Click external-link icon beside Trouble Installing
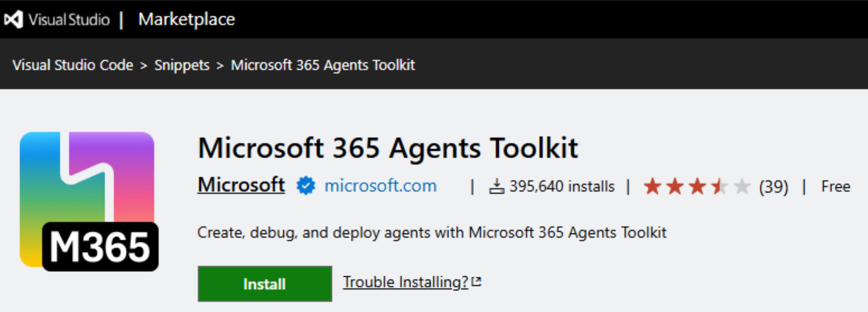The width and height of the screenshot is (868, 312). point(476,281)
